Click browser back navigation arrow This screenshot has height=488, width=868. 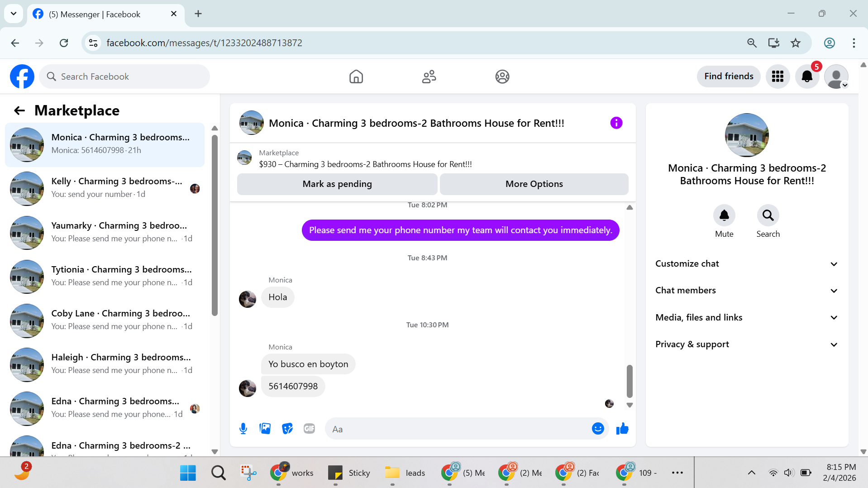tap(15, 43)
